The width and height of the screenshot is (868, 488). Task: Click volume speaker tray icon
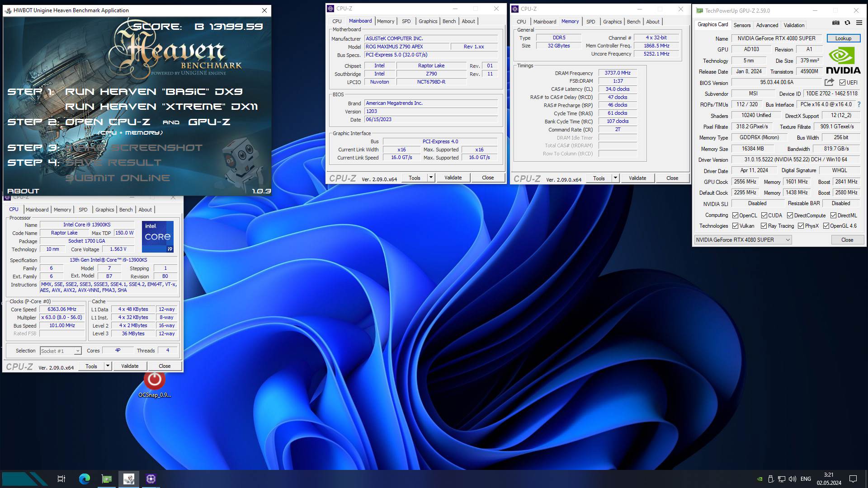pos(793,479)
